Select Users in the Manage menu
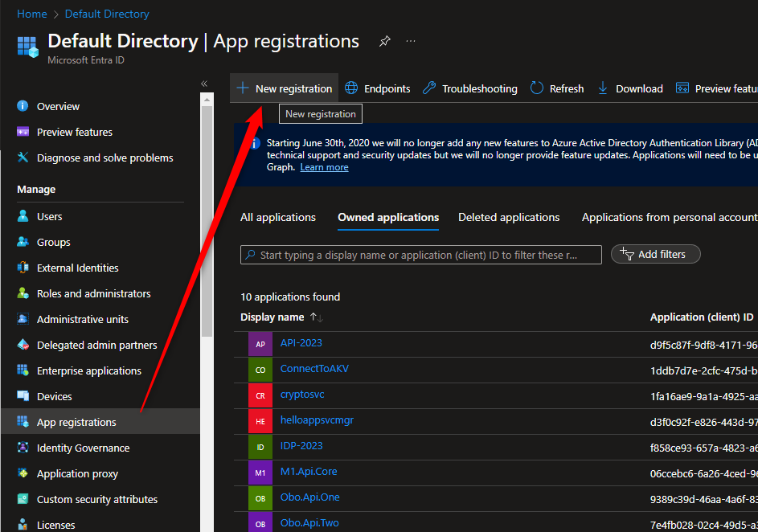The height and width of the screenshot is (532, 758). coord(49,216)
